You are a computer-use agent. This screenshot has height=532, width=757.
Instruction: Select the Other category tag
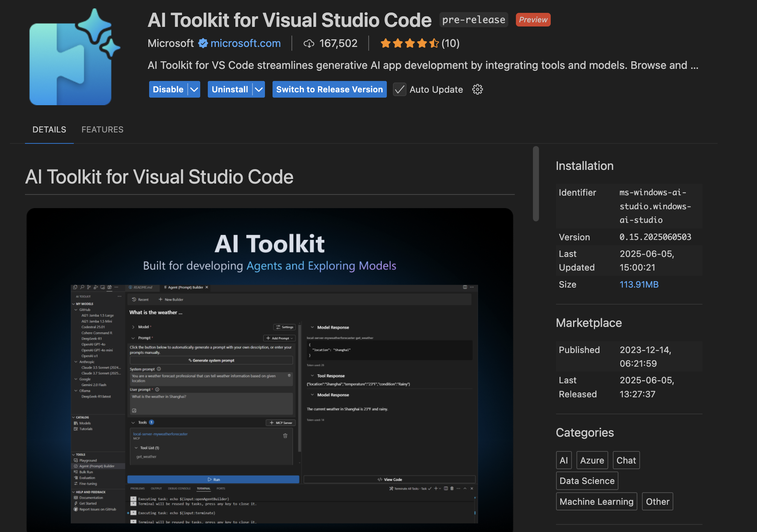coord(657,501)
